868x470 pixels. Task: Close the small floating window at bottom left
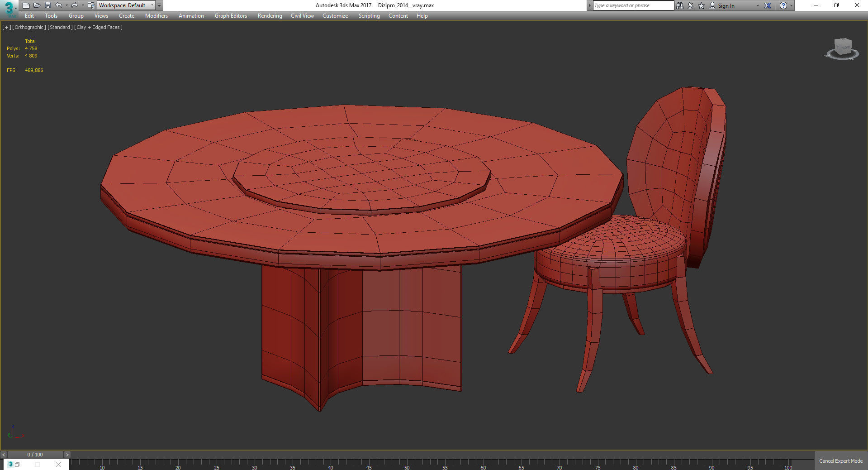58,465
